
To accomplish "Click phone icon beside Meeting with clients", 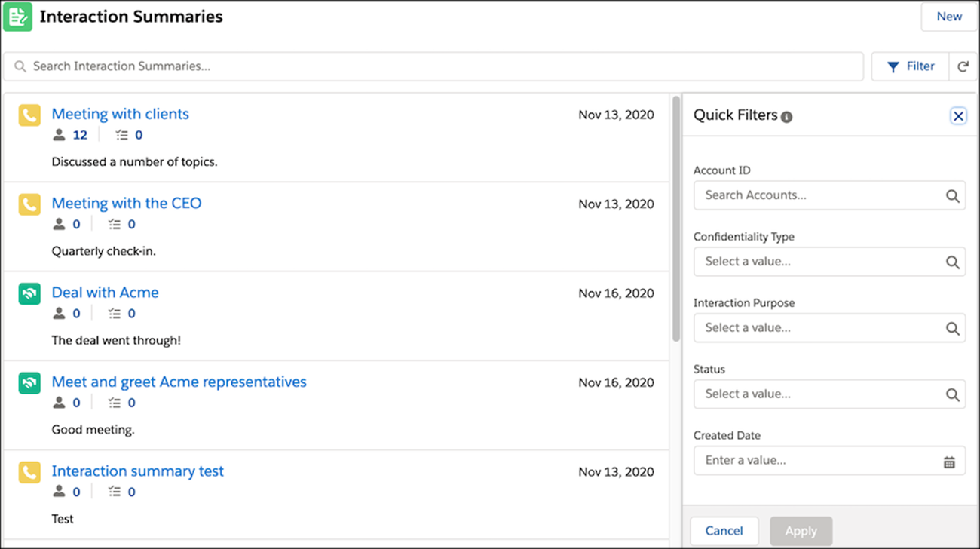I will coord(29,115).
